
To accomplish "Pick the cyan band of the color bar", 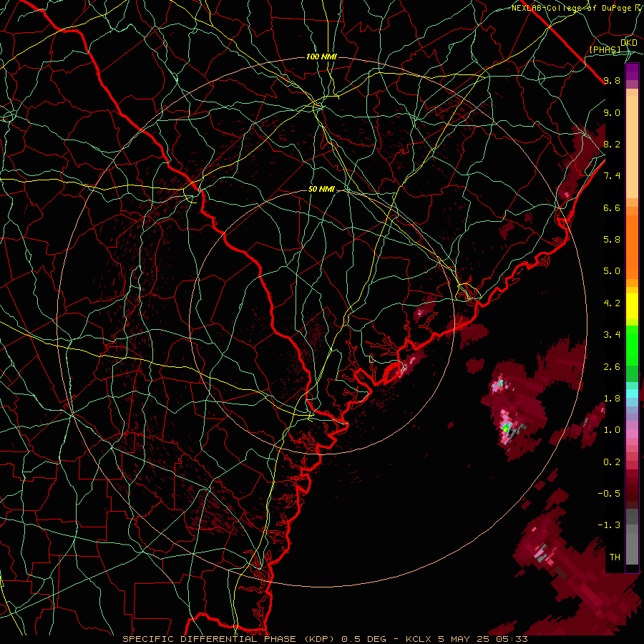I will point(632,393).
